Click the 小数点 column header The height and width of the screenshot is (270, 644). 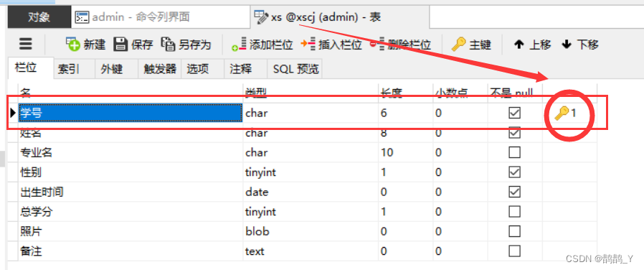coord(460,93)
